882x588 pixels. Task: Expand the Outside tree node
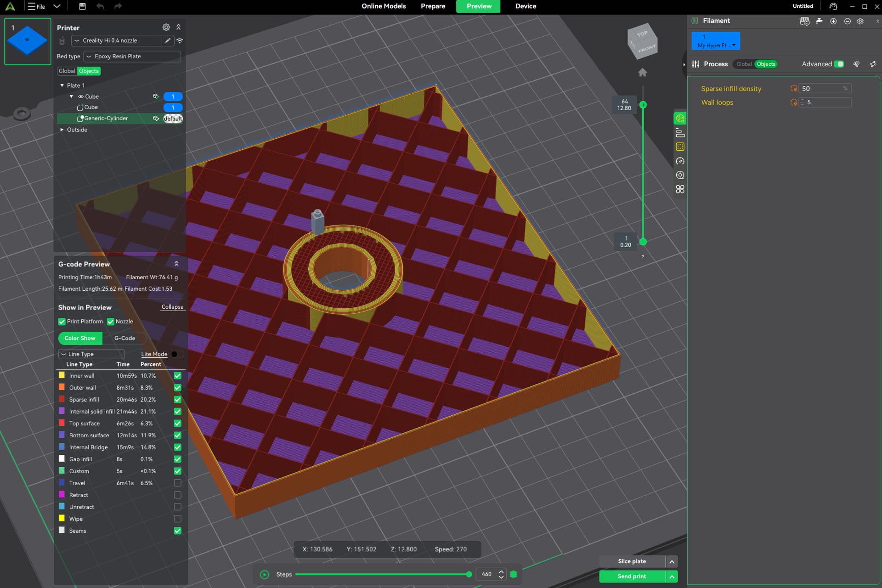coord(62,130)
